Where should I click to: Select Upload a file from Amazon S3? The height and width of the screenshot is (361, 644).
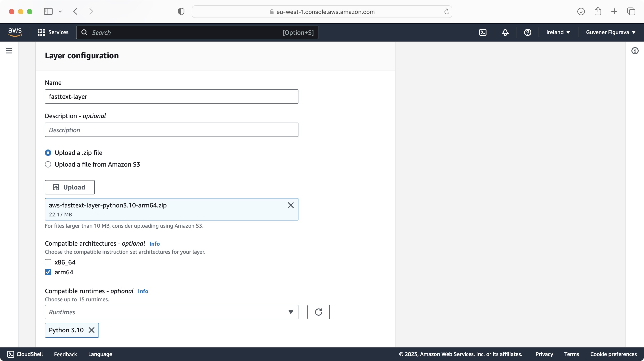(48, 164)
